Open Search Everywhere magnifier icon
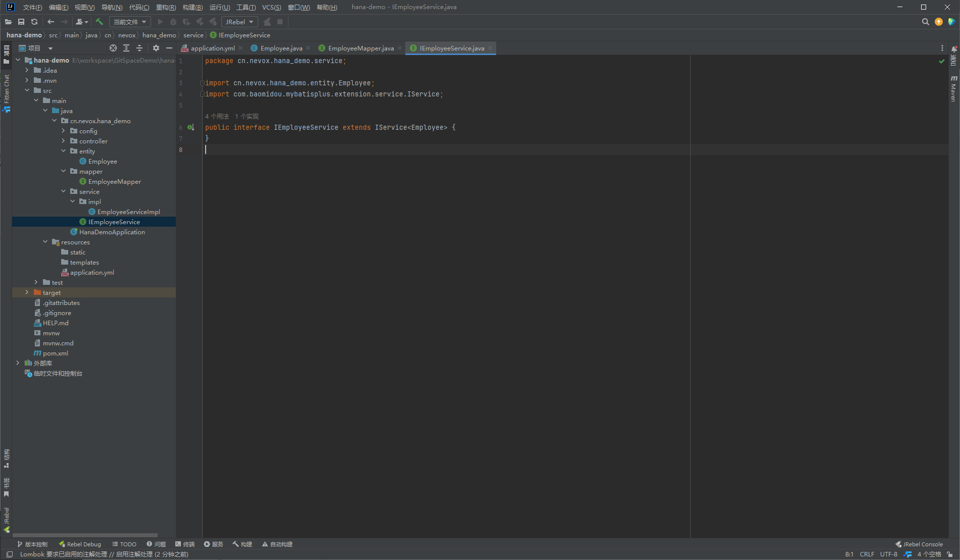Screen dimensions: 960x560 (x=925, y=22)
